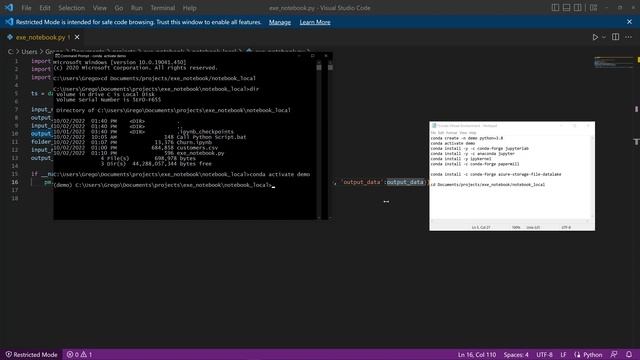
Task: Open the notifications bell icon
Action: (629, 355)
